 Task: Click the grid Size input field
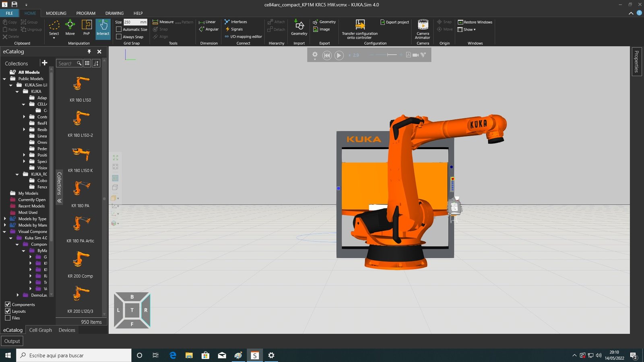pyautogui.click(x=135, y=22)
